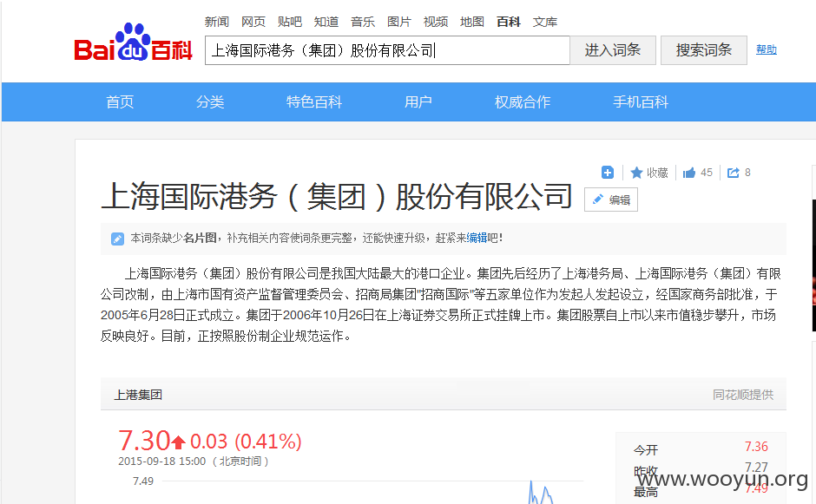Open 手机百科 in the blue navbar
This screenshot has width=816, height=504.
tap(641, 102)
